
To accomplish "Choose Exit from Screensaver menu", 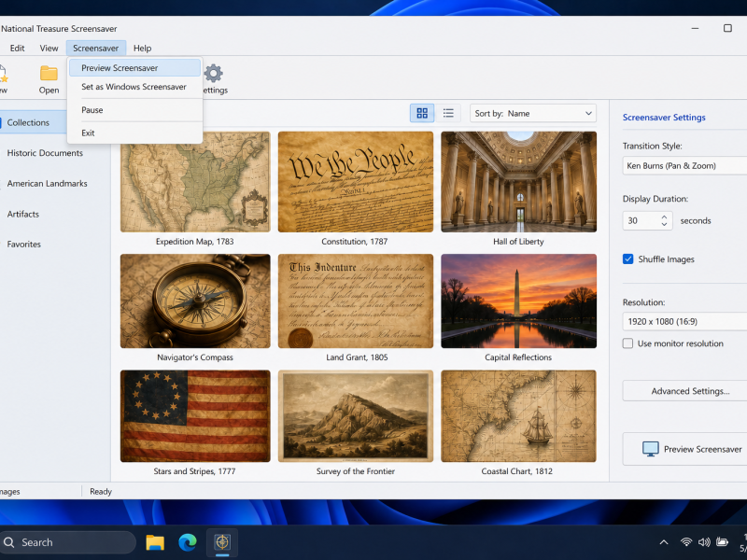I will point(134,133).
